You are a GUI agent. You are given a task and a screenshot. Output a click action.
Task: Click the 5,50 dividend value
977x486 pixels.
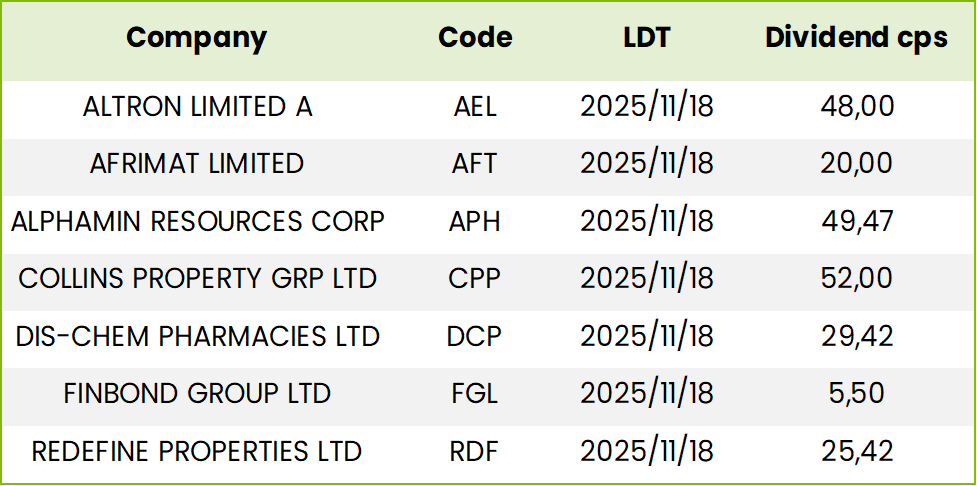pos(857,394)
